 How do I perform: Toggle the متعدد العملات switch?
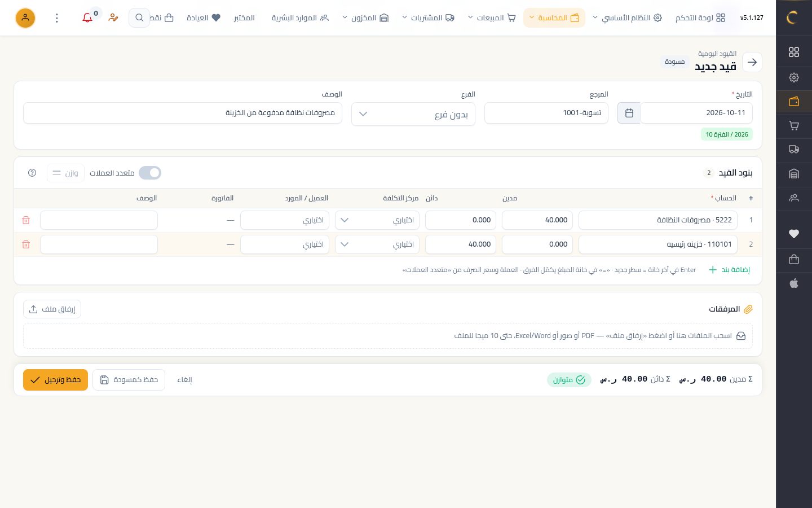point(150,173)
